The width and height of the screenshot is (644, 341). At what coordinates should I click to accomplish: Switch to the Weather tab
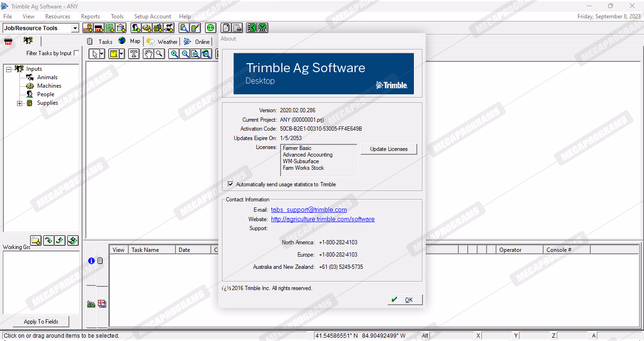tap(162, 42)
